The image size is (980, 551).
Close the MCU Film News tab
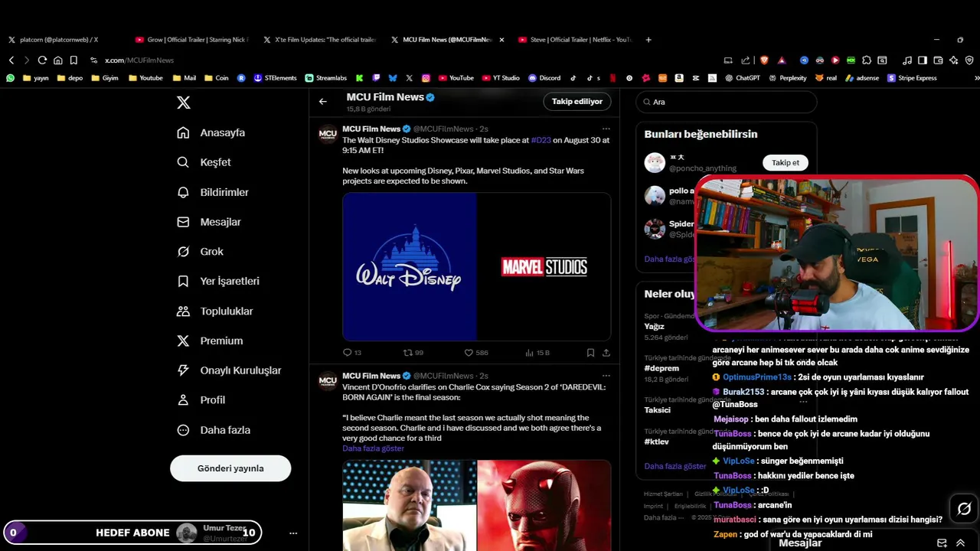coord(501,40)
